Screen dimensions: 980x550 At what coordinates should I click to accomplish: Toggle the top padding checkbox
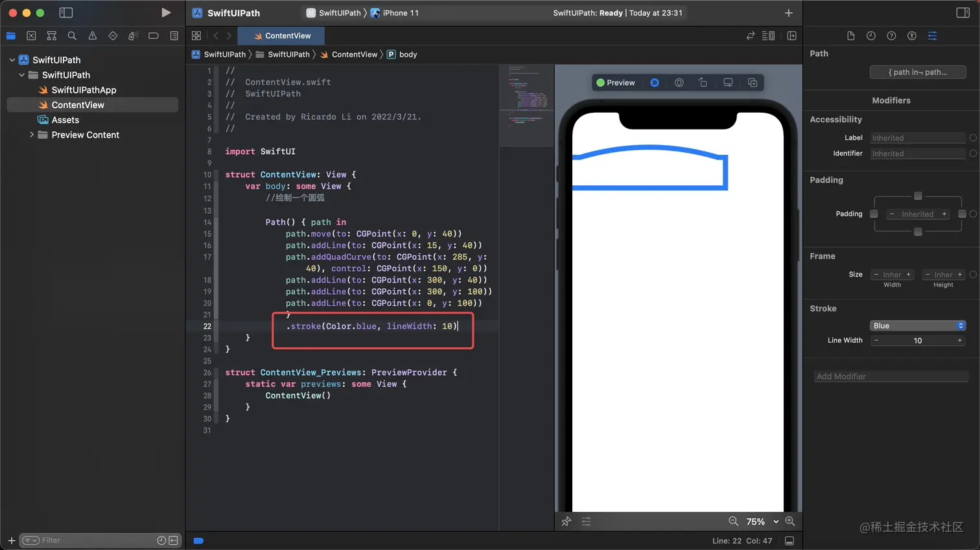tap(918, 196)
